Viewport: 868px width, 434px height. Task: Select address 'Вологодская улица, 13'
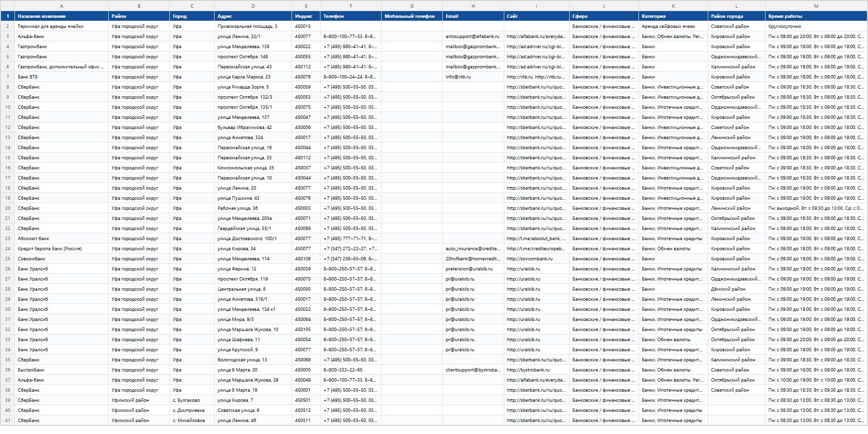point(253,360)
